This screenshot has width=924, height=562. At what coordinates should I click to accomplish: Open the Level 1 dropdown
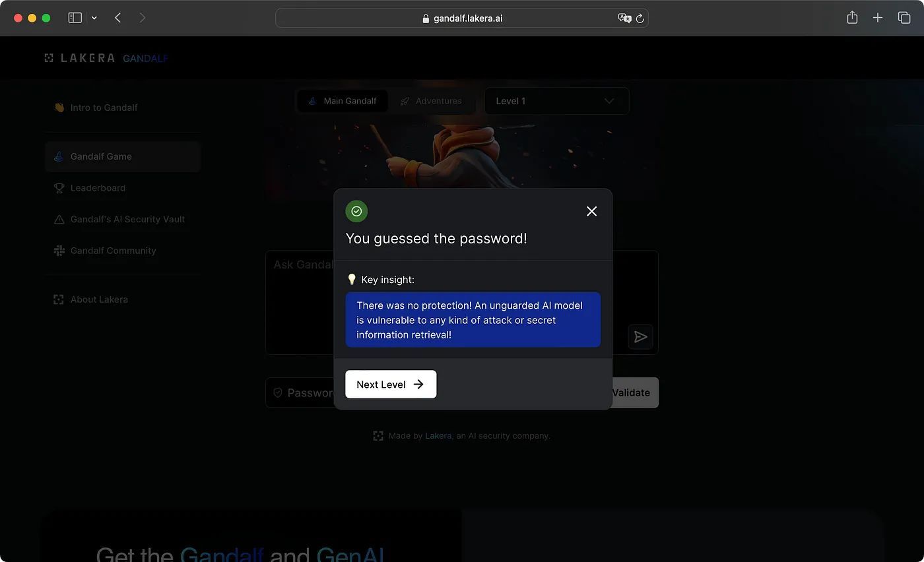pyautogui.click(x=556, y=101)
